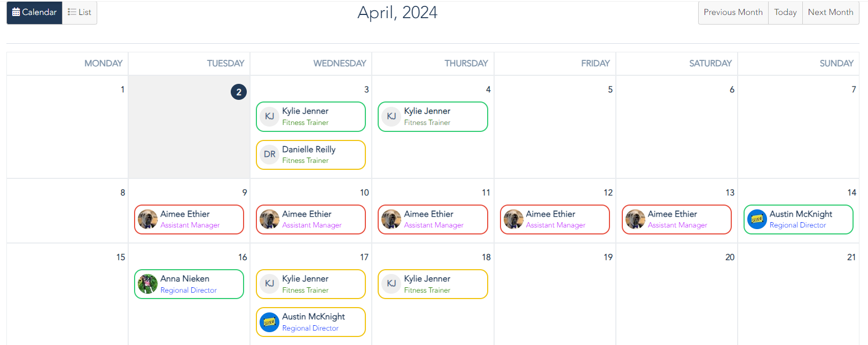Jump to Today
Image resolution: width=868 pixels, height=345 pixels.
tap(785, 12)
